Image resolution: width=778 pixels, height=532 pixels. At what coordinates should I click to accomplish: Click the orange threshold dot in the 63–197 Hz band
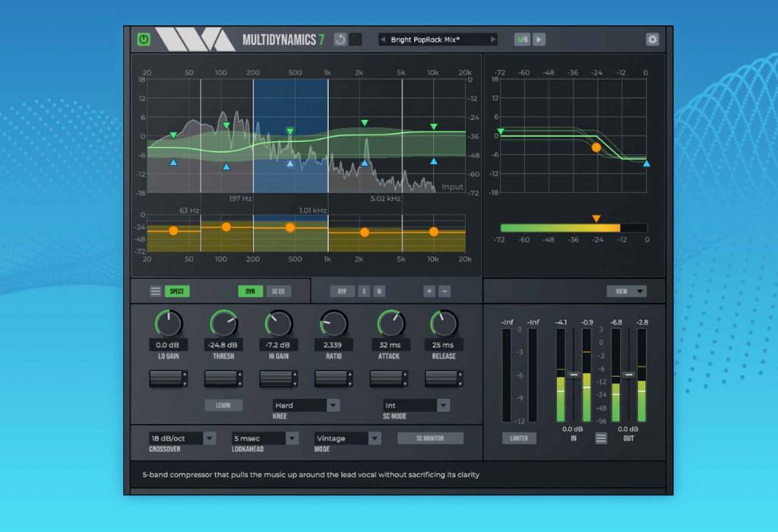pos(226,226)
